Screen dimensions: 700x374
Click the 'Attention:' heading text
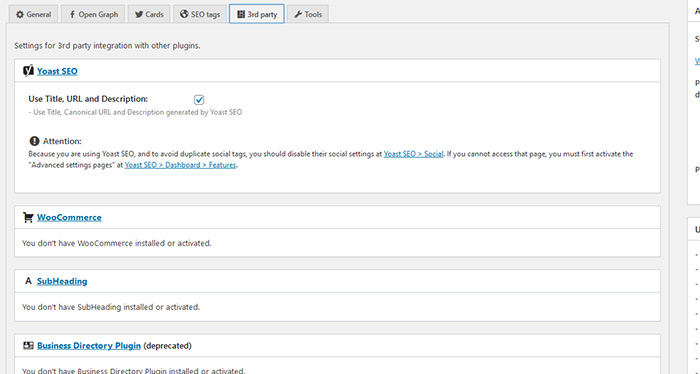(62, 141)
